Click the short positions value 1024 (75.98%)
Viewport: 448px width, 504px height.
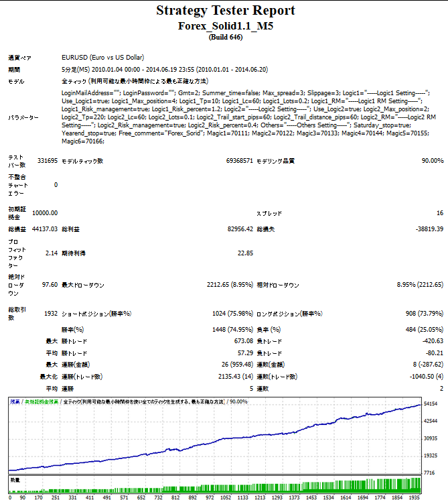tap(231, 313)
